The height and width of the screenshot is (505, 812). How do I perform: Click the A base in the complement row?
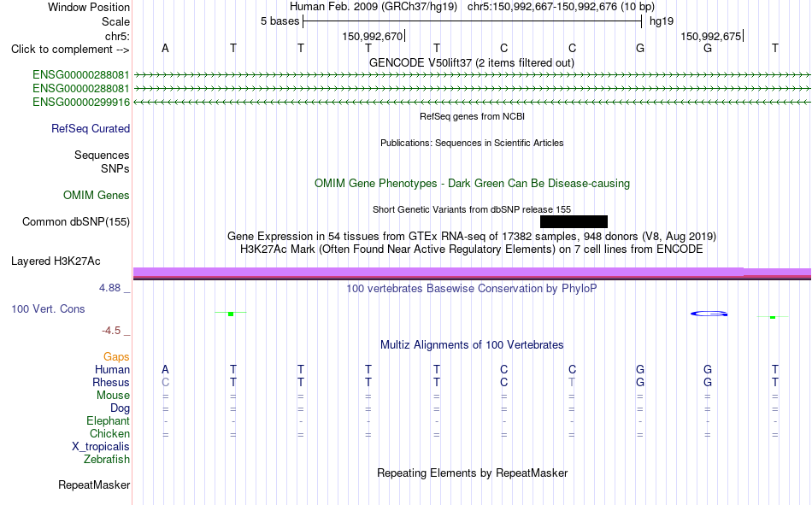coord(165,48)
